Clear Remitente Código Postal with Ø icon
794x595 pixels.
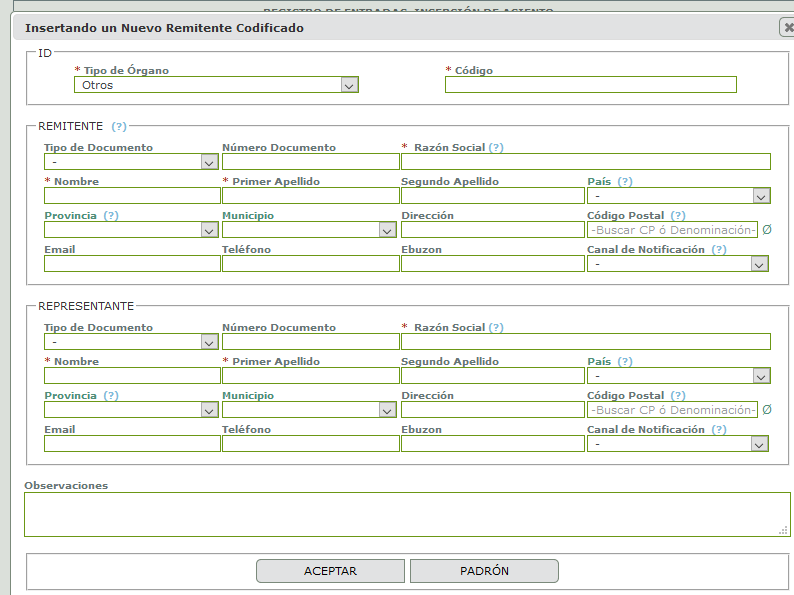[x=767, y=230]
